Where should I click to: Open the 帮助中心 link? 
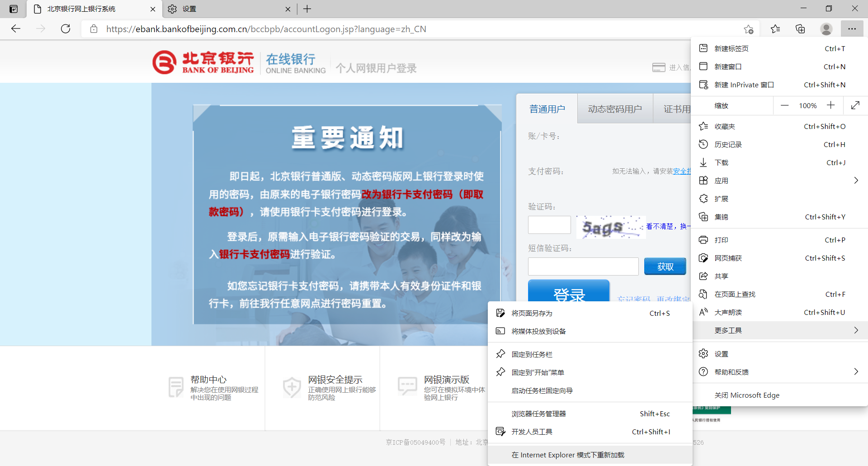[x=208, y=380]
